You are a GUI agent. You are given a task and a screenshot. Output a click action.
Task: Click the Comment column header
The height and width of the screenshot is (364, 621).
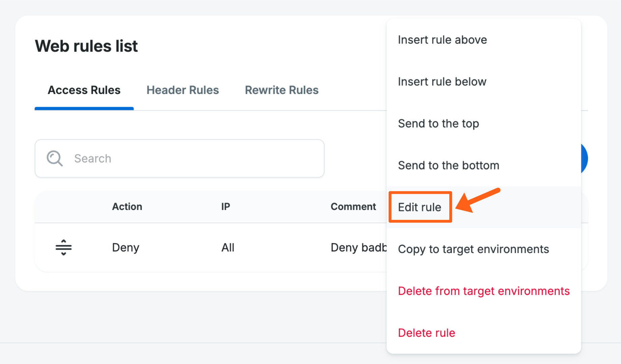click(353, 207)
